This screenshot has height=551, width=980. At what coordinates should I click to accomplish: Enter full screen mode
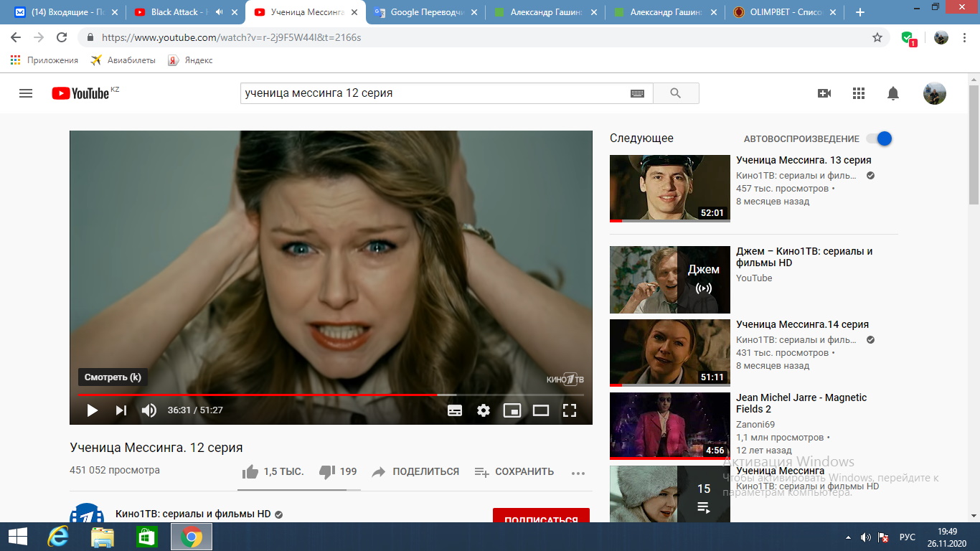[570, 410]
